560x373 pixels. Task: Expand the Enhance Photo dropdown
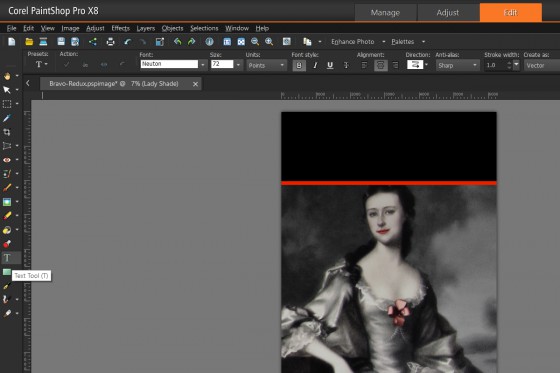384,42
